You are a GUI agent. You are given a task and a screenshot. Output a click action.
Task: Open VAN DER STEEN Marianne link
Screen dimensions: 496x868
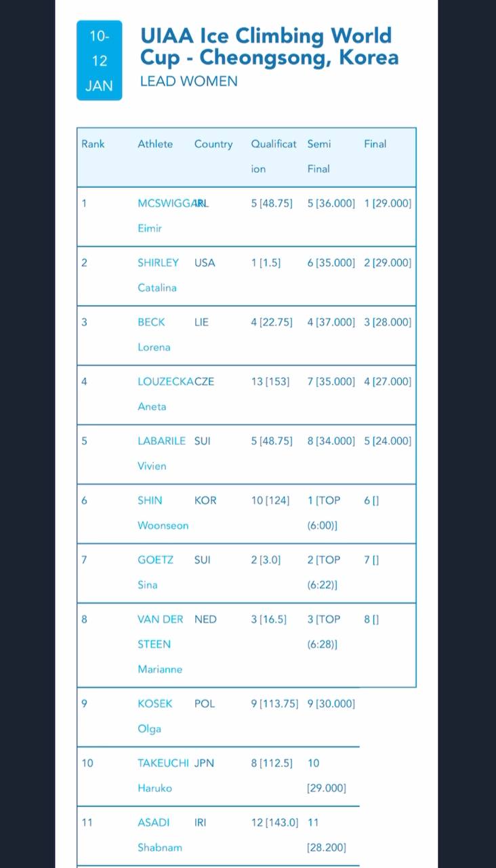click(160, 644)
